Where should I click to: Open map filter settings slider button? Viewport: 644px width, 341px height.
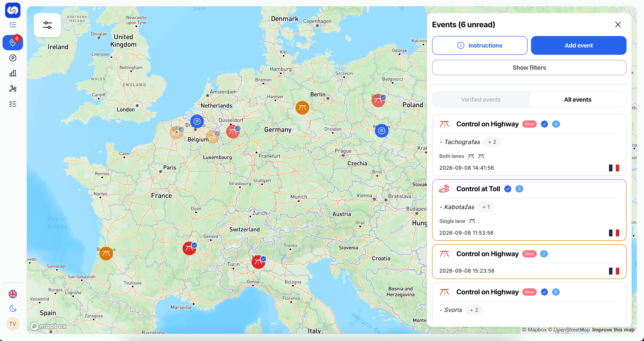click(47, 25)
